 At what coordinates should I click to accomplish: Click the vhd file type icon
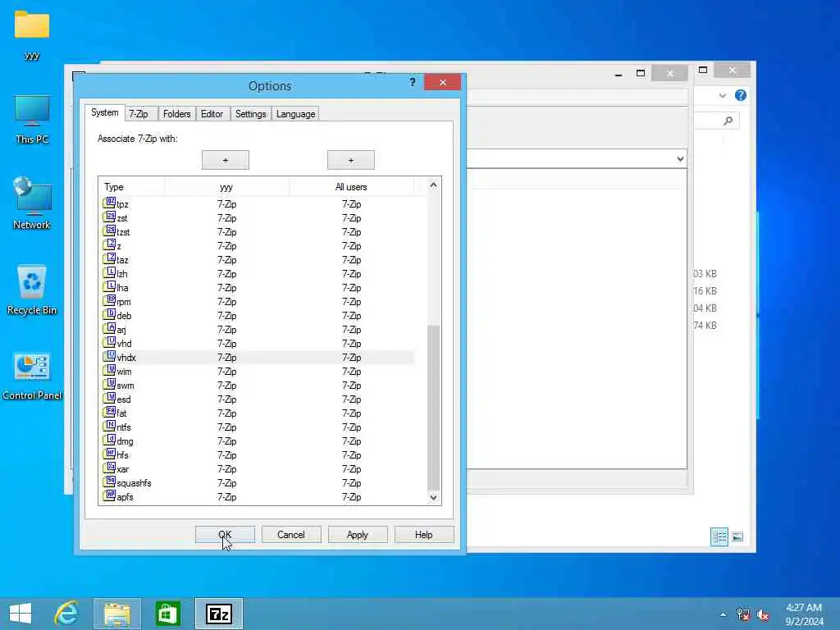point(109,343)
